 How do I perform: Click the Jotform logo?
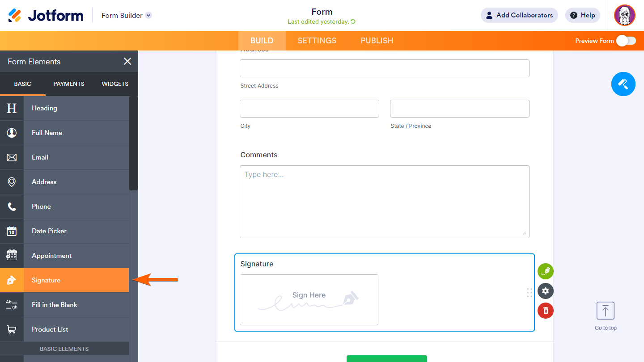tap(46, 15)
